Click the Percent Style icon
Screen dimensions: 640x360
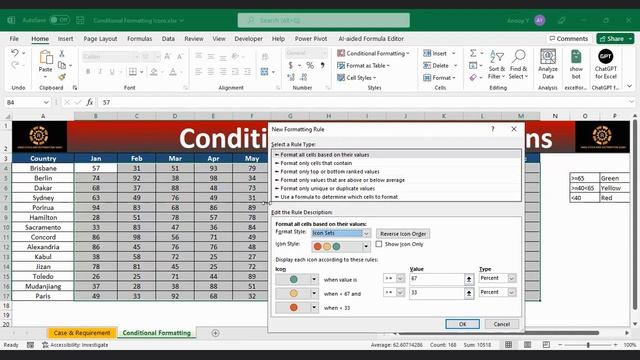coord(310,65)
